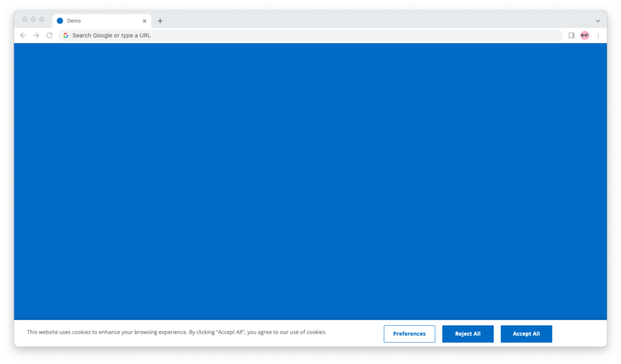
Task: Open cookie Preferences
Action: (409, 334)
